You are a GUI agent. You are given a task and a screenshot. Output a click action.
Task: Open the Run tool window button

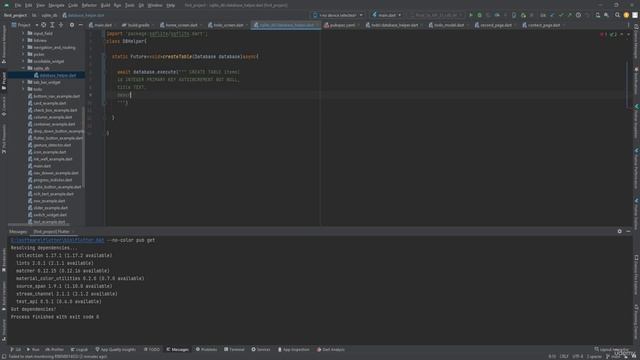point(33,349)
